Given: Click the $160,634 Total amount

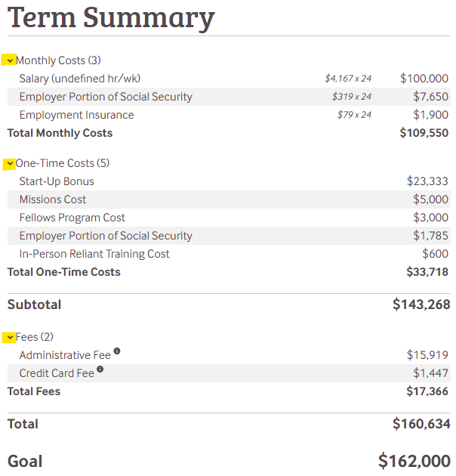Looking at the screenshot, I should point(421,424).
